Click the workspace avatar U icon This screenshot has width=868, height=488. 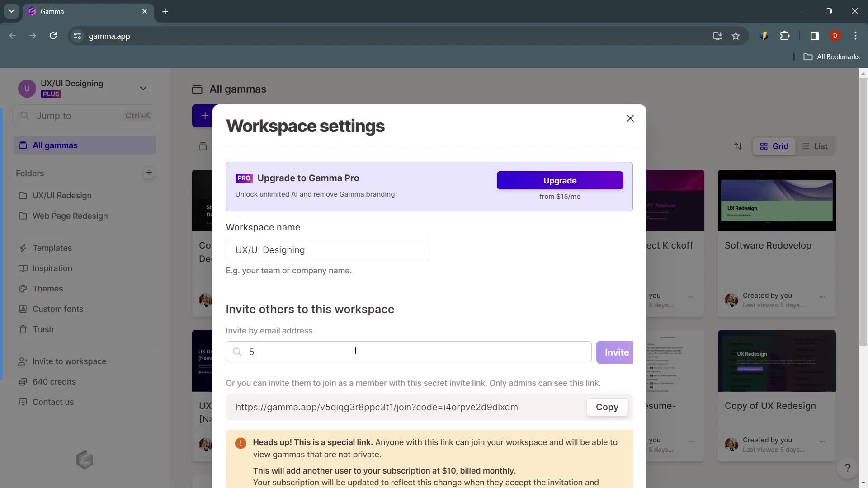[x=27, y=89]
